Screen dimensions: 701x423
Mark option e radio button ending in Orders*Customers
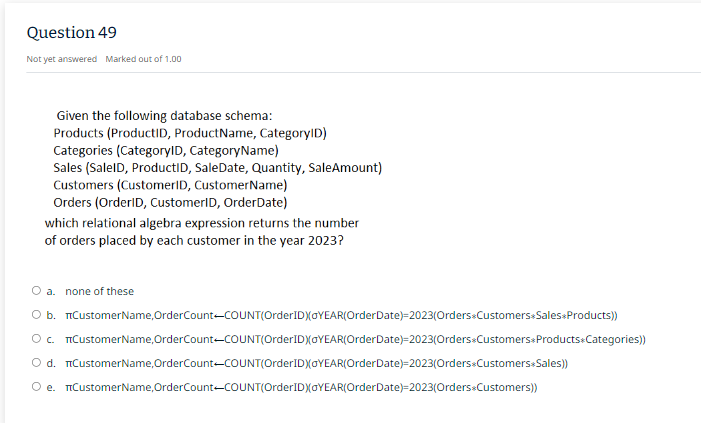pyautogui.click(x=36, y=386)
